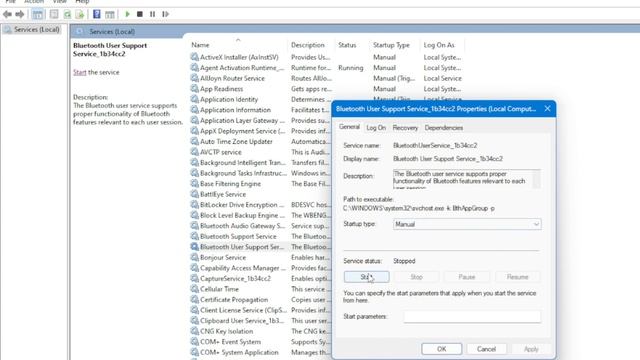Click the gear icon beside Bluetooth Support Service

[195, 236]
